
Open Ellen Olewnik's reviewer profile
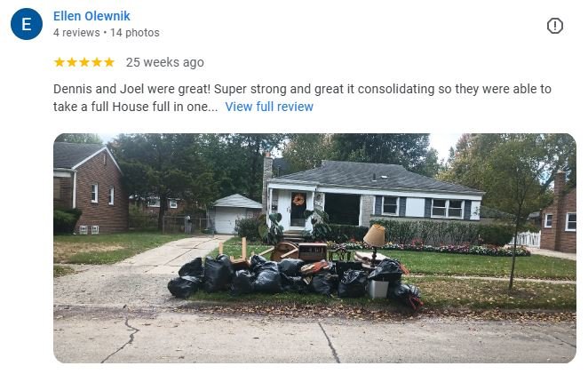91,16
